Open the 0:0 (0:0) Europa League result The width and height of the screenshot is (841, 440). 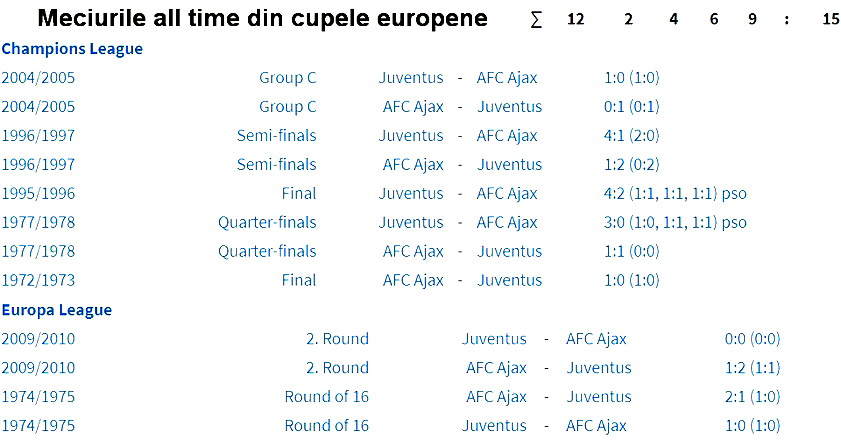point(753,339)
